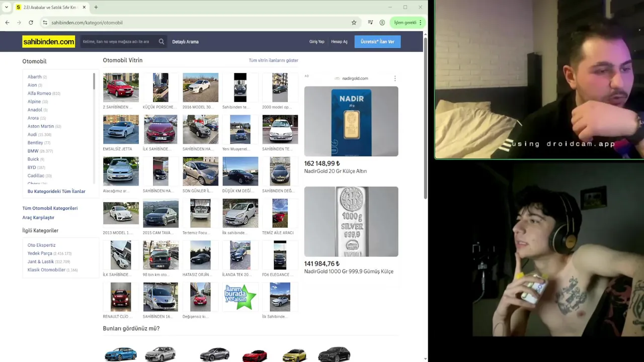The height and width of the screenshot is (362, 644).
Task: Open the '98 bin km oto' listing thumbnail
Action: (x=160, y=255)
